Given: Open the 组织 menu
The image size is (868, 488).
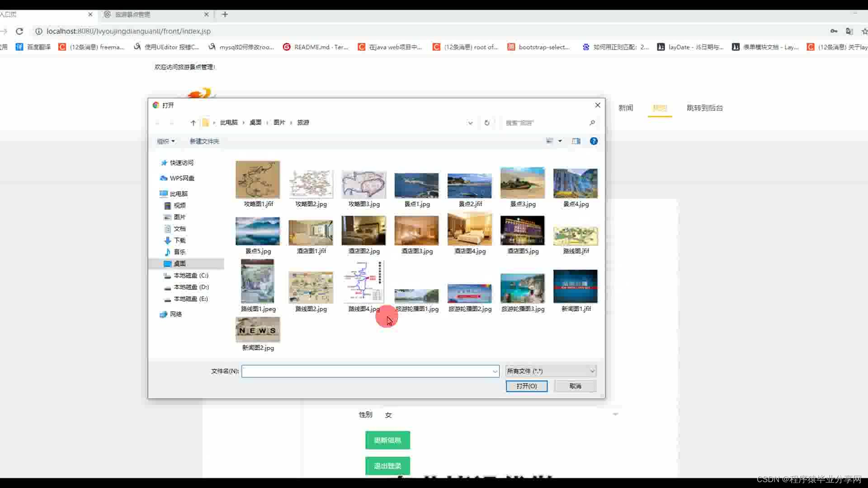Looking at the screenshot, I should point(165,141).
